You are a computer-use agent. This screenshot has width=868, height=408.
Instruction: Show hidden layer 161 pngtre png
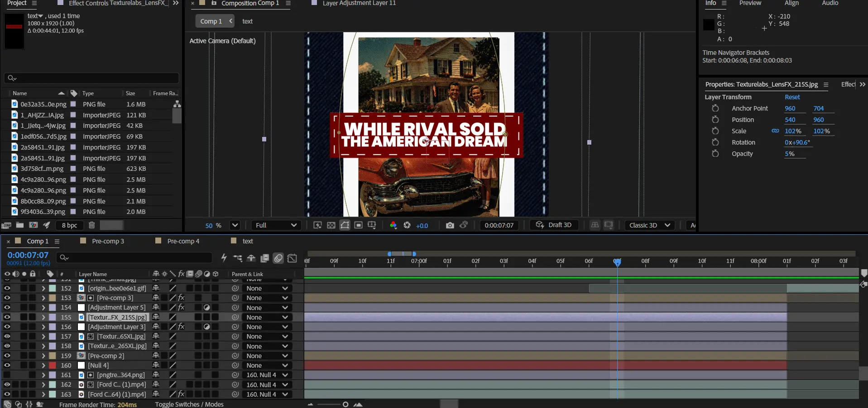[x=7, y=375]
